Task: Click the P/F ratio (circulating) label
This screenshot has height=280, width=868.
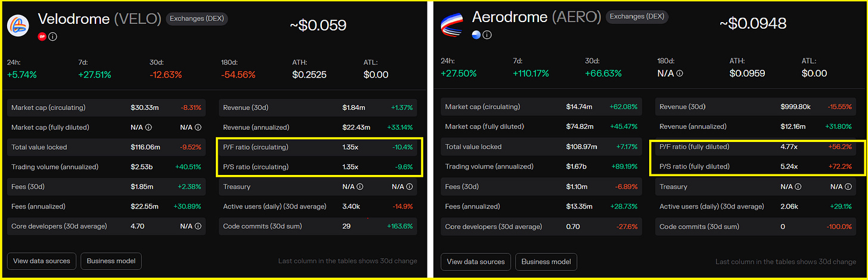Action: [256, 147]
